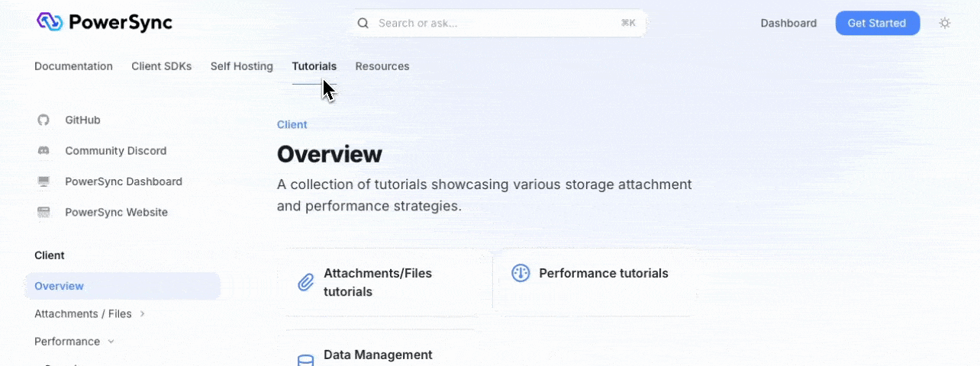Click the gauge icon on Performance card
The width and height of the screenshot is (980, 366).
pyautogui.click(x=521, y=273)
